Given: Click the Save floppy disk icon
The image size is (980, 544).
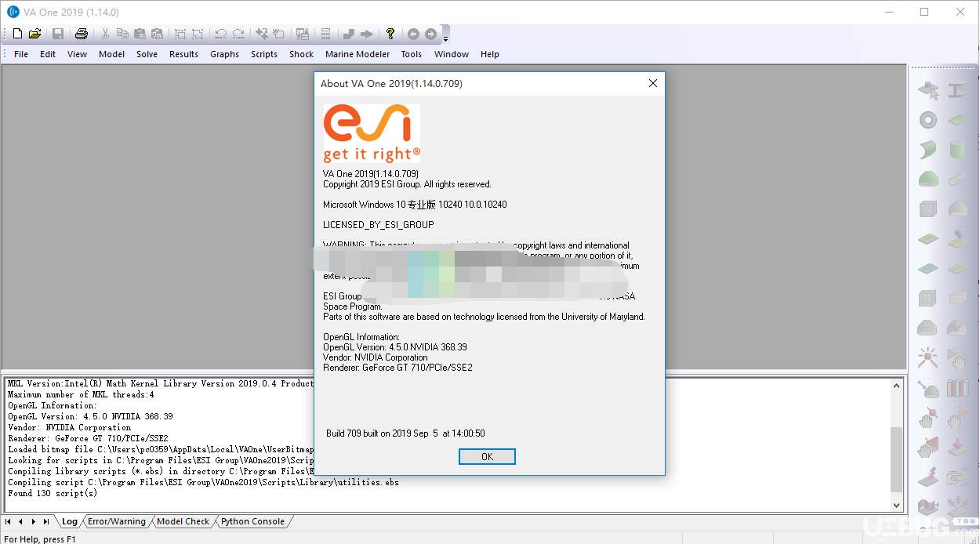Looking at the screenshot, I should [x=58, y=34].
